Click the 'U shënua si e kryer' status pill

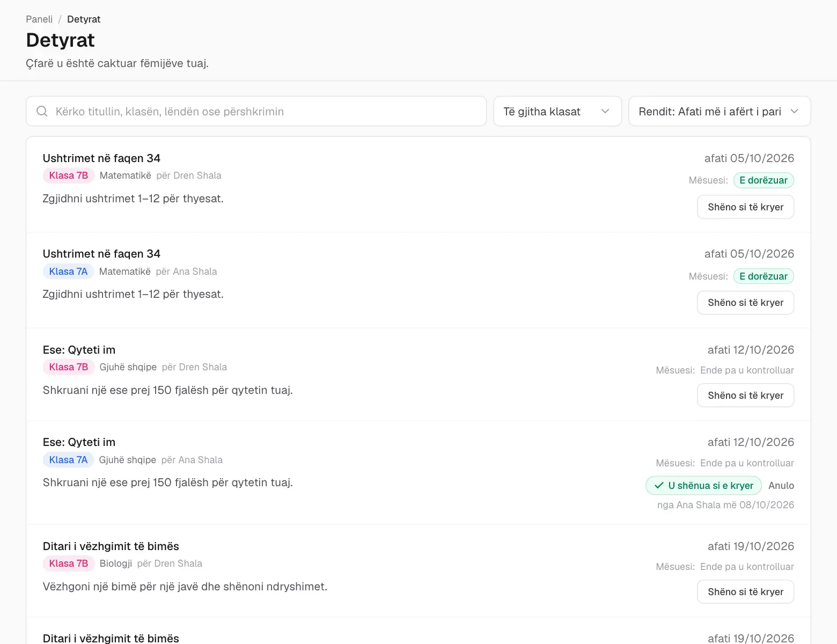(x=703, y=485)
